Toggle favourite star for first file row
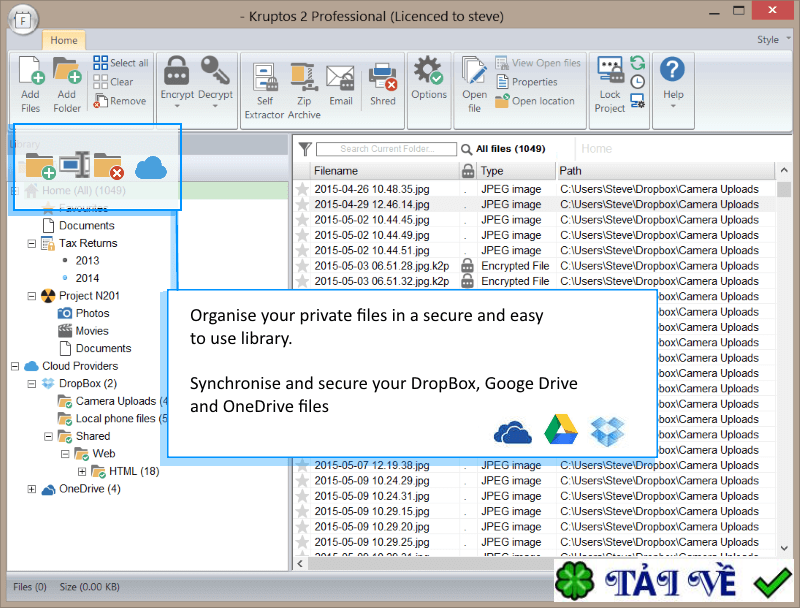This screenshot has height=608, width=800. pos(303,189)
